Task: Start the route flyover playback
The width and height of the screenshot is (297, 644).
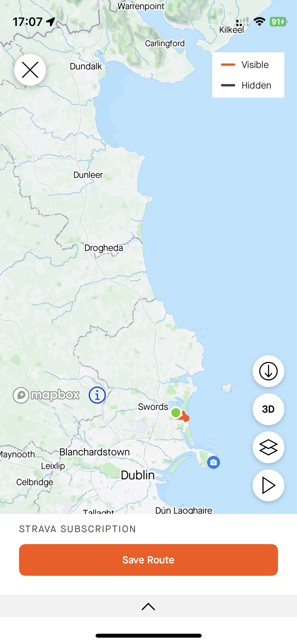Action: coord(268,485)
